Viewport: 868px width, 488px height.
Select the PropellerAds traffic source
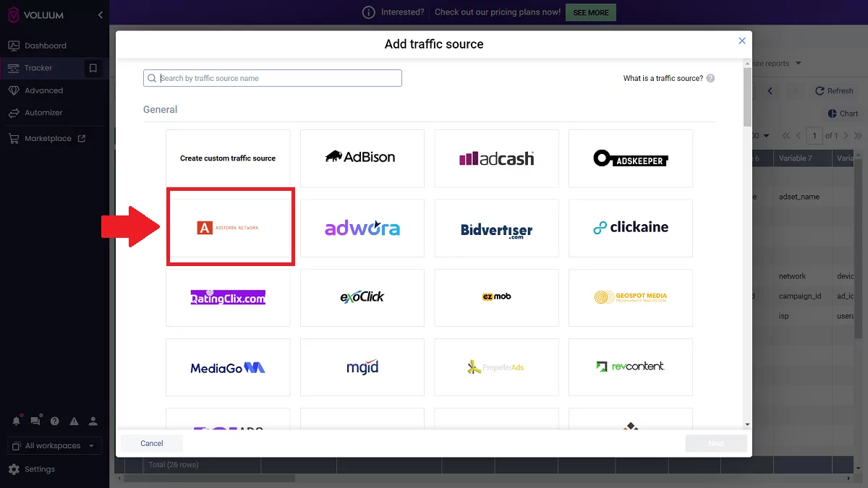pos(496,367)
